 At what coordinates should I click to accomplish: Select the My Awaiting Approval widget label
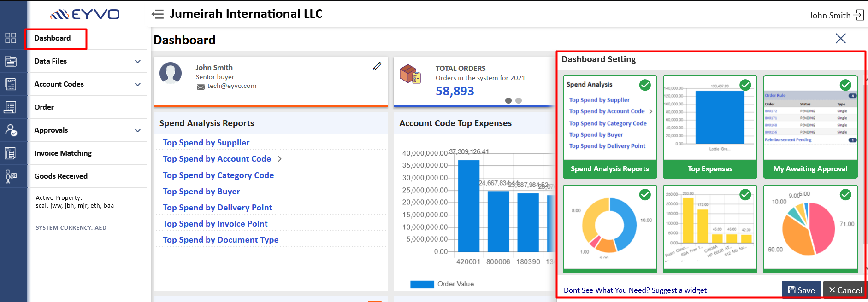[x=810, y=169]
